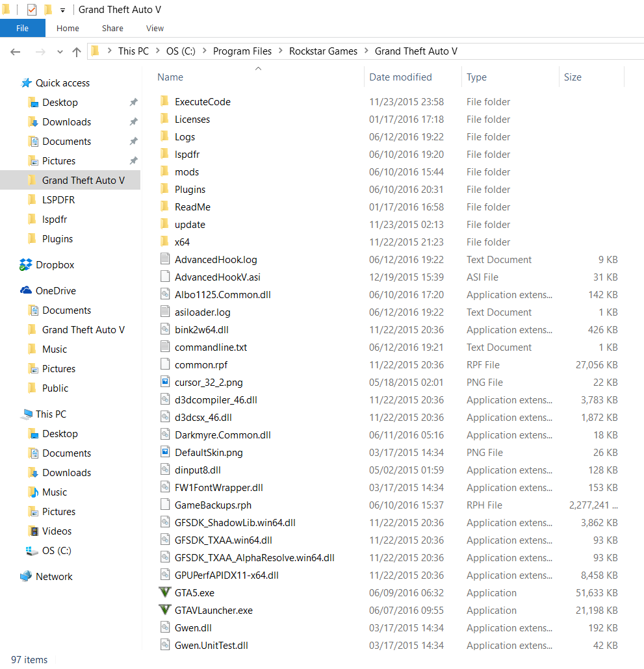Open the File menu tab
Image resolution: width=644 pixels, height=669 pixels.
[23, 28]
